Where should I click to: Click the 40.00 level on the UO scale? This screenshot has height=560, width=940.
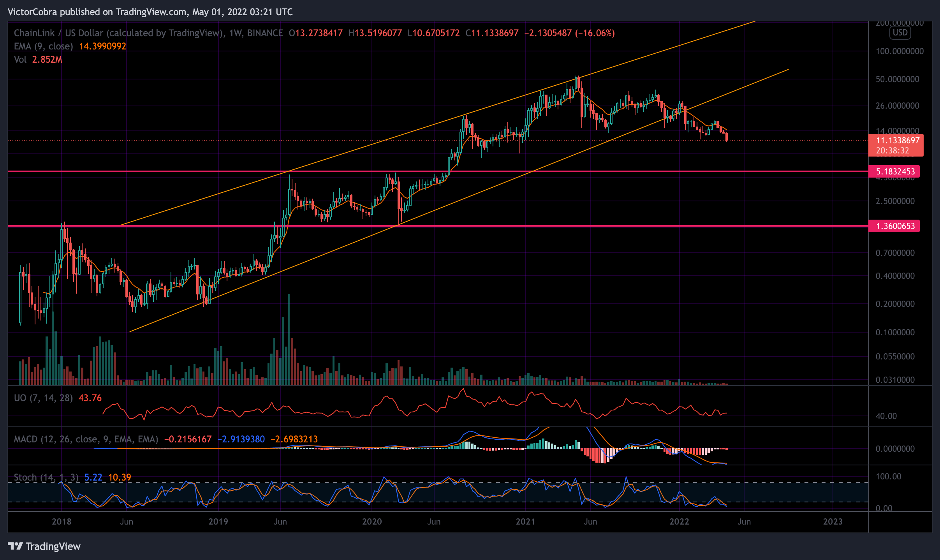(886, 416)
